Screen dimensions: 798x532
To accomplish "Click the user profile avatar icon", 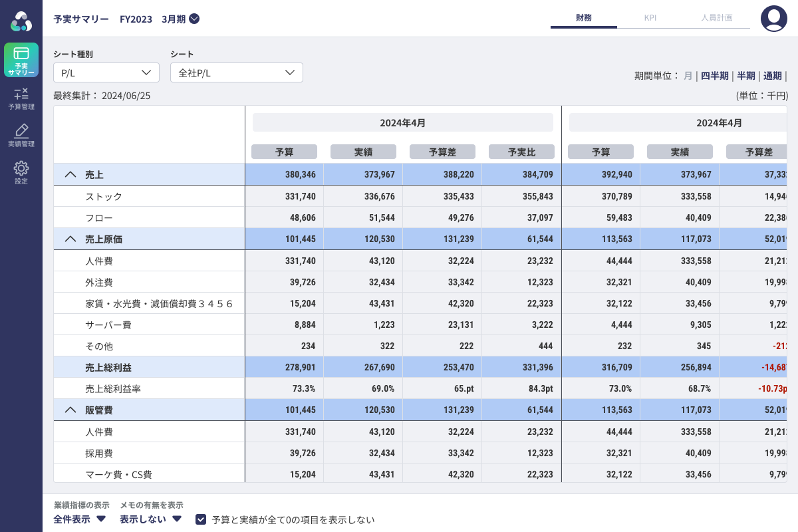I will [x=773, y=19].
